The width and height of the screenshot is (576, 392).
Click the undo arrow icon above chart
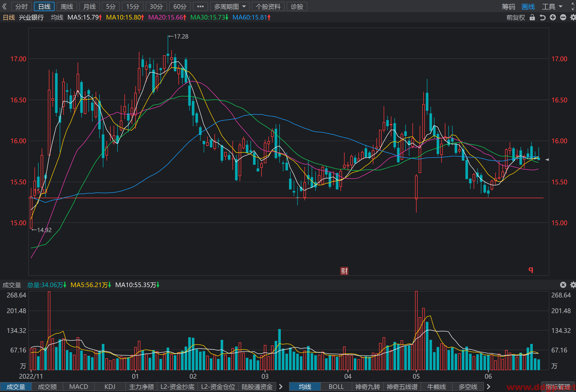[543, 17]
